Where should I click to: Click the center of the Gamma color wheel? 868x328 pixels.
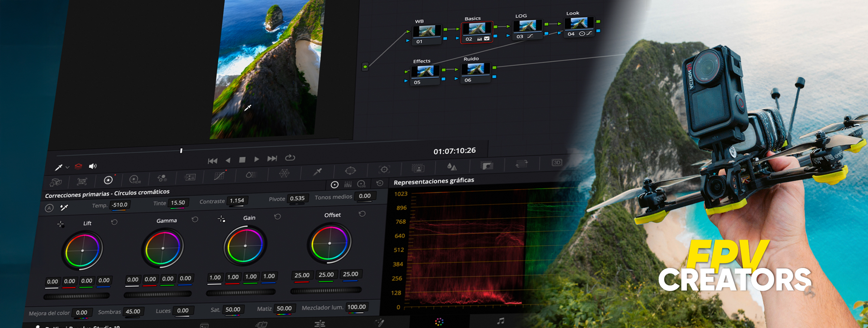point(163,248)
